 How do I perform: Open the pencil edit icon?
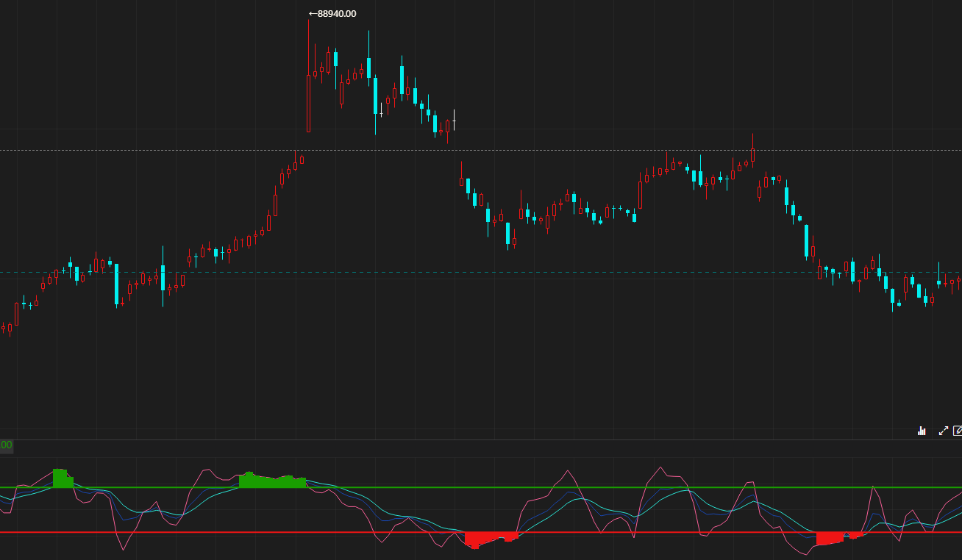[x=958, y=431]
